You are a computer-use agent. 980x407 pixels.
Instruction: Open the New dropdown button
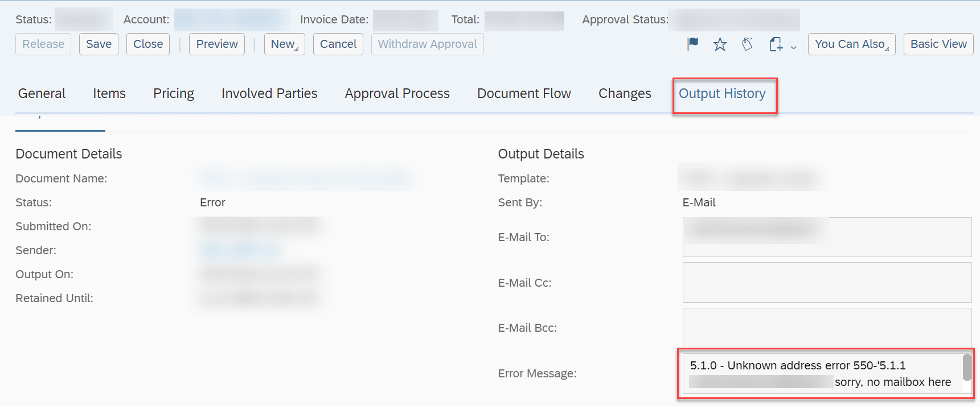pyautogui.click(x=284, y=44)
